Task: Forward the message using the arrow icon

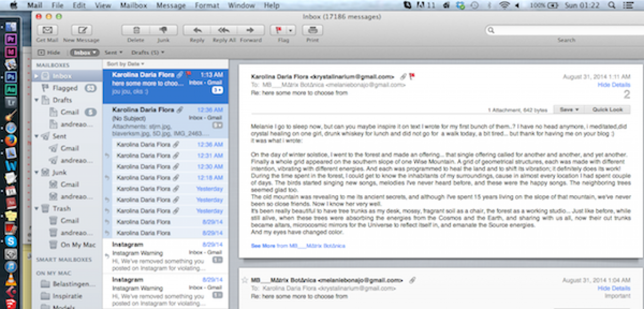Action: 251,30
